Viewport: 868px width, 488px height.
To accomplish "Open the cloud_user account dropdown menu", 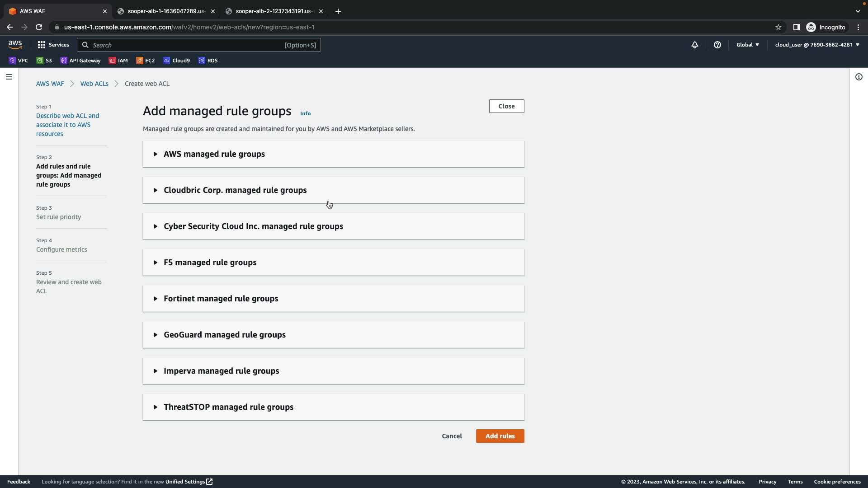I will pyautogui.click(x=817, y=45).
